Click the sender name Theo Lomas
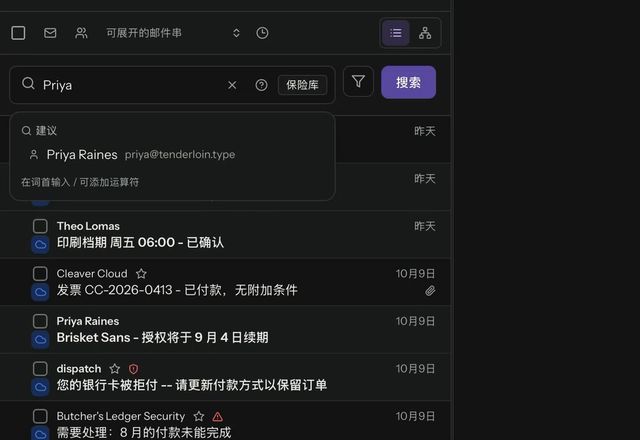 click(x=88, y=226)
